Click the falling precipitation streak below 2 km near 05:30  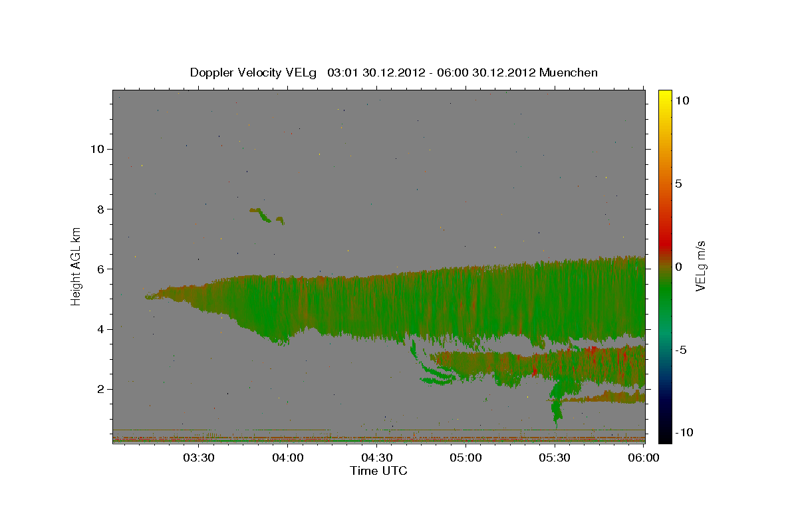point(557,404)
